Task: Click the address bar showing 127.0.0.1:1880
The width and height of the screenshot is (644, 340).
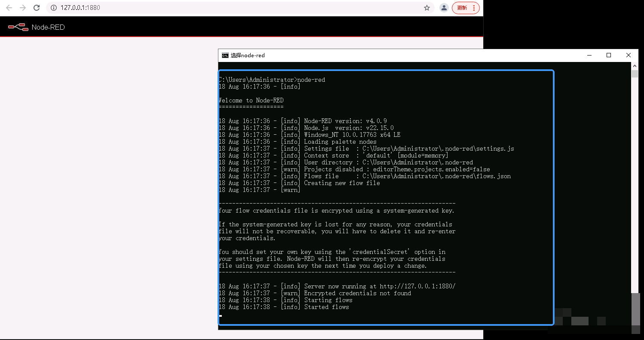Action: (240, 8)
